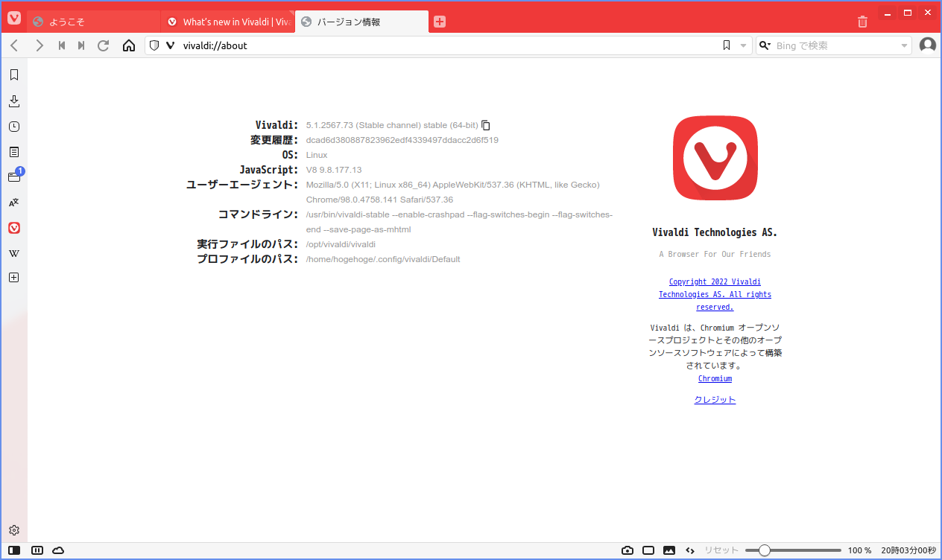
Task: Open the sync cloud status
Action: coord(58,550)
